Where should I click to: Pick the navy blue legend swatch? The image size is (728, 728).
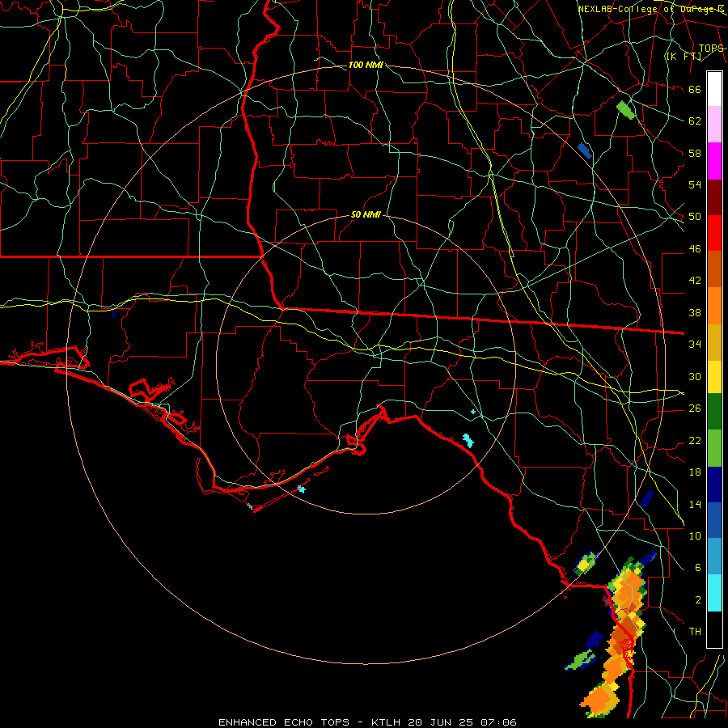714,485
